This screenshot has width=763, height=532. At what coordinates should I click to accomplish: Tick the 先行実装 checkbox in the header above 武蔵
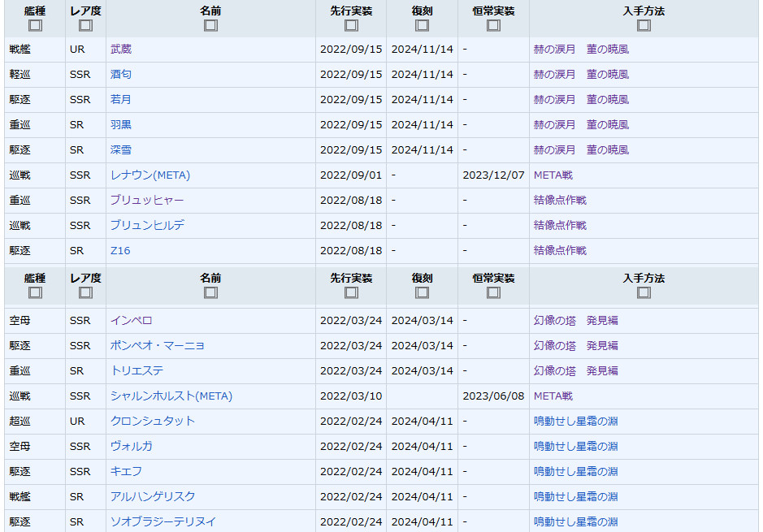[x=351, y=25]
